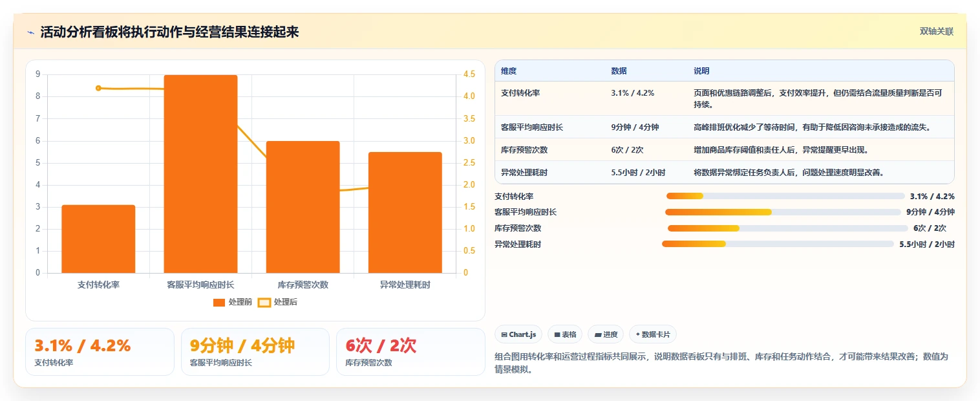Click the 支付转化率 x-axis label
Image resolution: width=980 pixels, height=401 pixels.
click(x=98, y=285)
